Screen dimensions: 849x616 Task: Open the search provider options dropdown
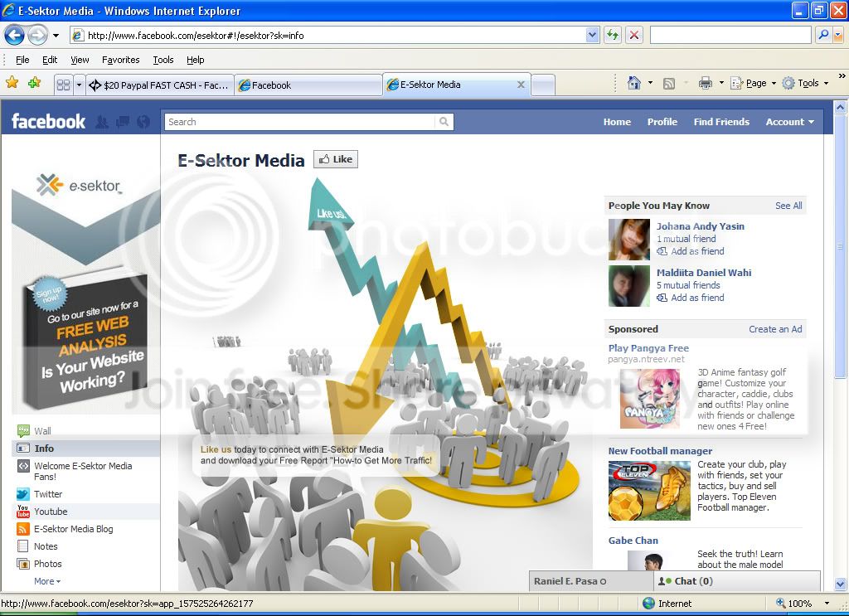(838, 35)
